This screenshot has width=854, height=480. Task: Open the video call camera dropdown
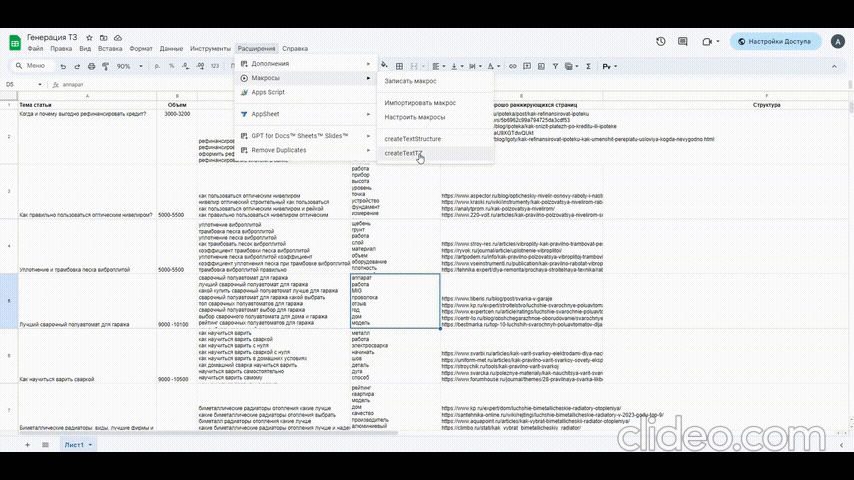tap(709, 41)
